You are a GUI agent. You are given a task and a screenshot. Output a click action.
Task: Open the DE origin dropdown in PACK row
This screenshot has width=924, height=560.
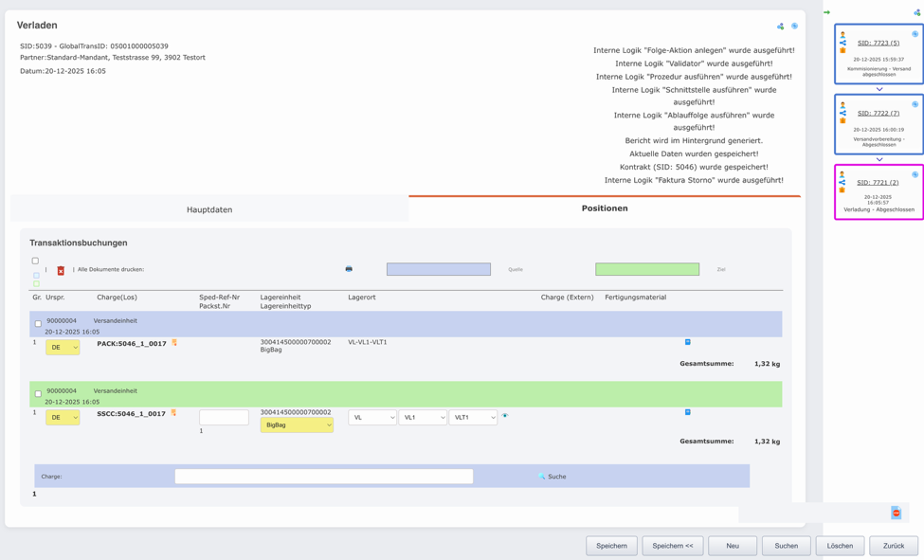click(x=63, y=348)
